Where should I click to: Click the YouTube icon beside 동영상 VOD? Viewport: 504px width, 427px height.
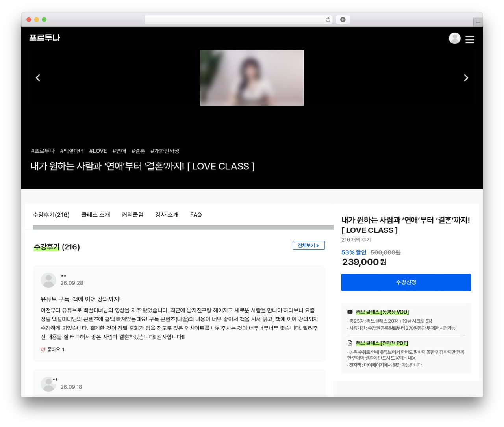[350, 312]
